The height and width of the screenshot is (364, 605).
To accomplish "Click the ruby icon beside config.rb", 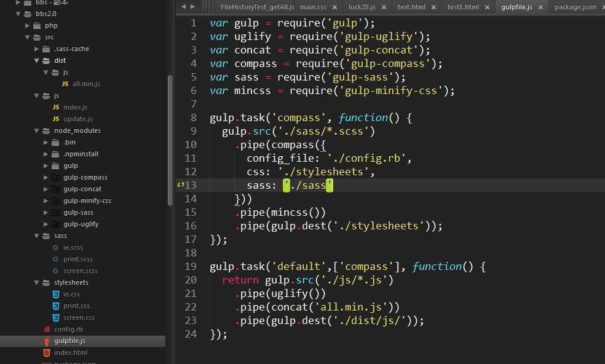I will point(47,329).
